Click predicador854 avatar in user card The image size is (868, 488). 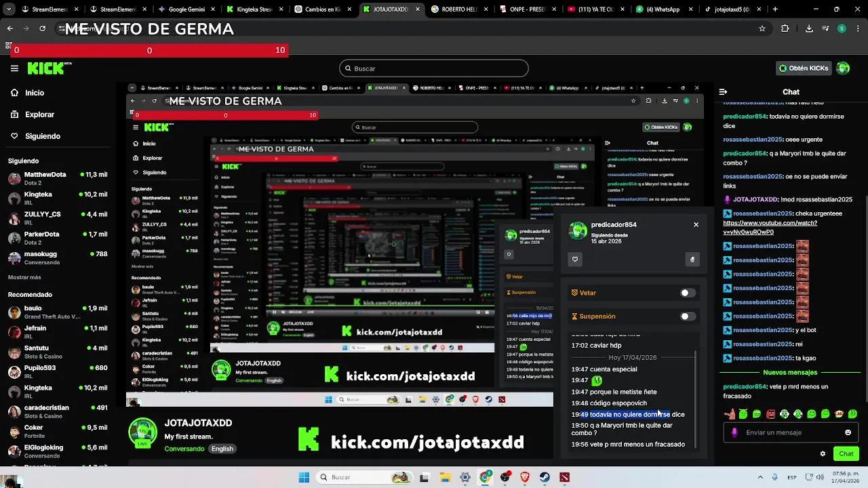pyautogui.click(x=578, y=231)
